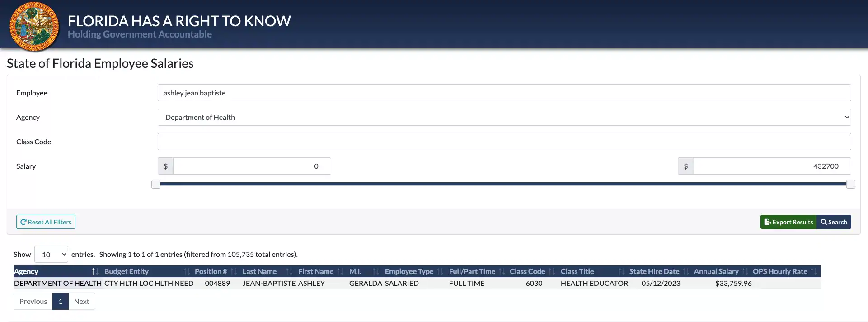
Task: Open the Show entries count dropdown
Action: click(x=51, y=254)
